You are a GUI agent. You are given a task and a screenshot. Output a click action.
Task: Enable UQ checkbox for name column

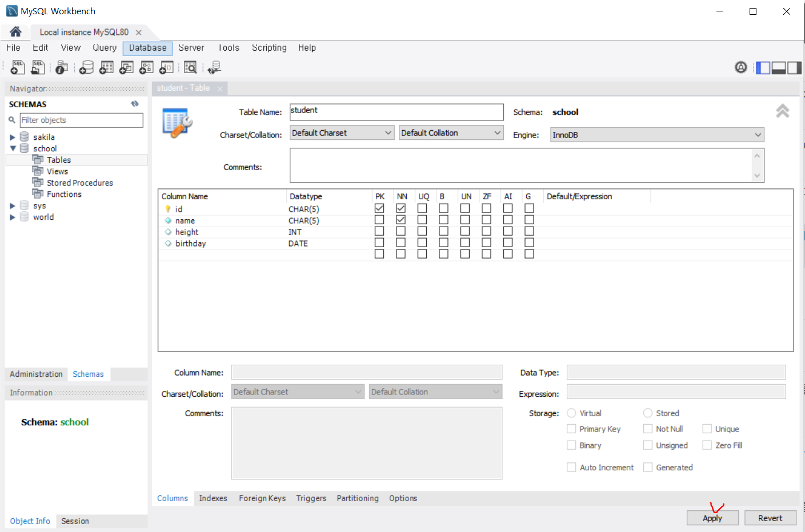point(422,220)
